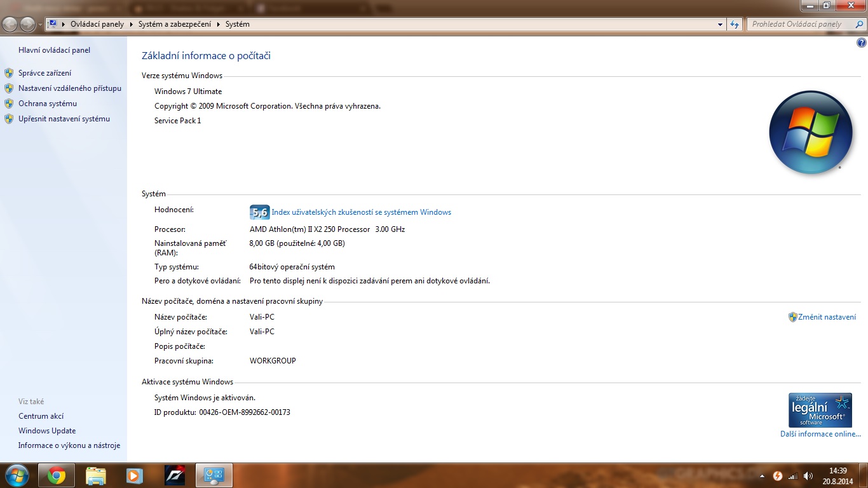Image resolution: width=868 pixels, height=488 pixels.
Task: Click the WORKGROUP value
Action: pos(273,361)
